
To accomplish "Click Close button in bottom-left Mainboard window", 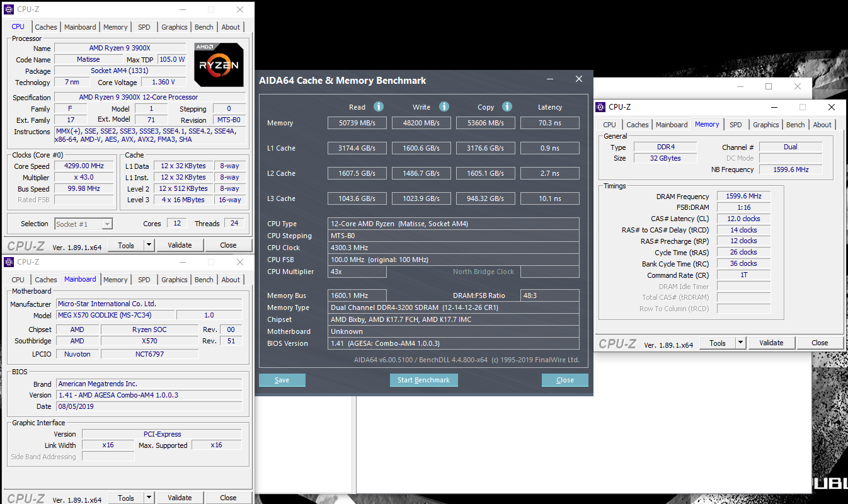I will (x=228, y=498).
